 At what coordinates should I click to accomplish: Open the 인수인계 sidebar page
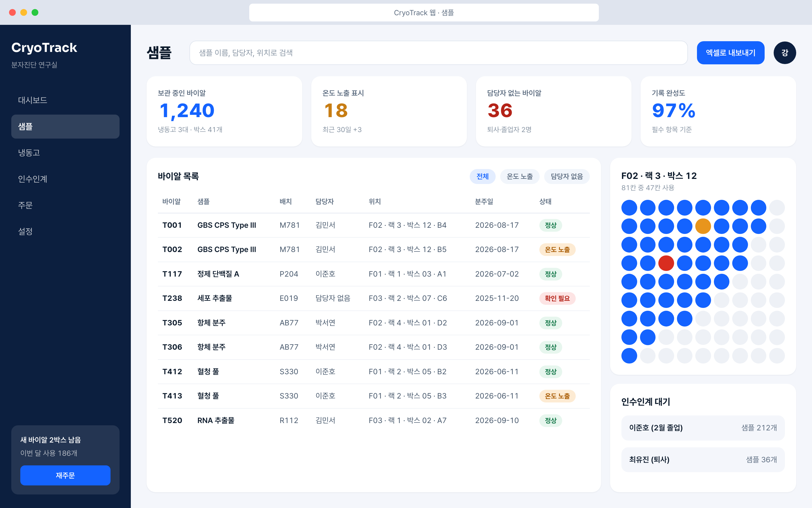65,179
